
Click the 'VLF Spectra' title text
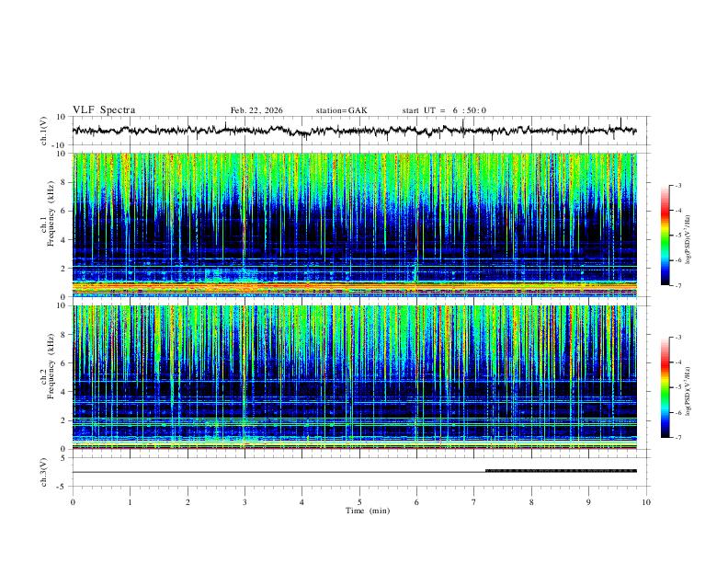104,110
